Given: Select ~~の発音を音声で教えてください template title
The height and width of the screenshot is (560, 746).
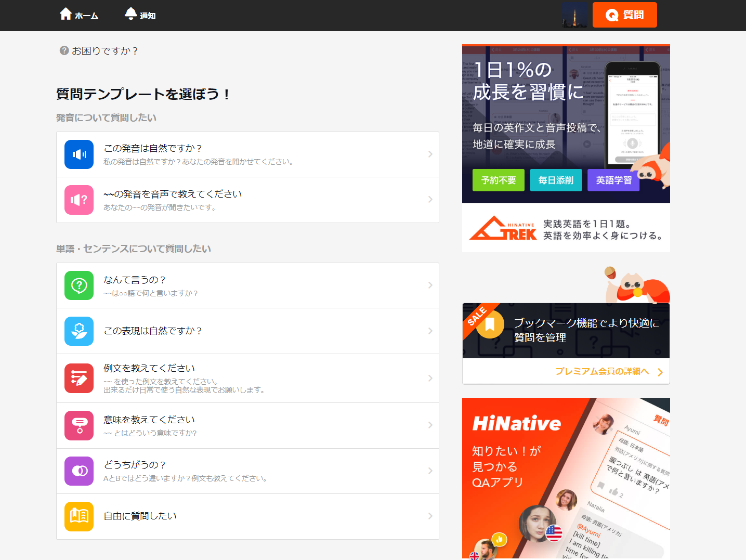Looking at the screenshot, I should (173, 194).
